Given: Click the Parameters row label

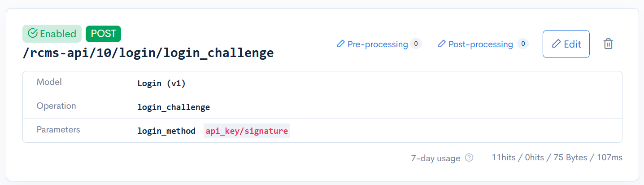Looking at the screenshot, I should coord(58,130).
